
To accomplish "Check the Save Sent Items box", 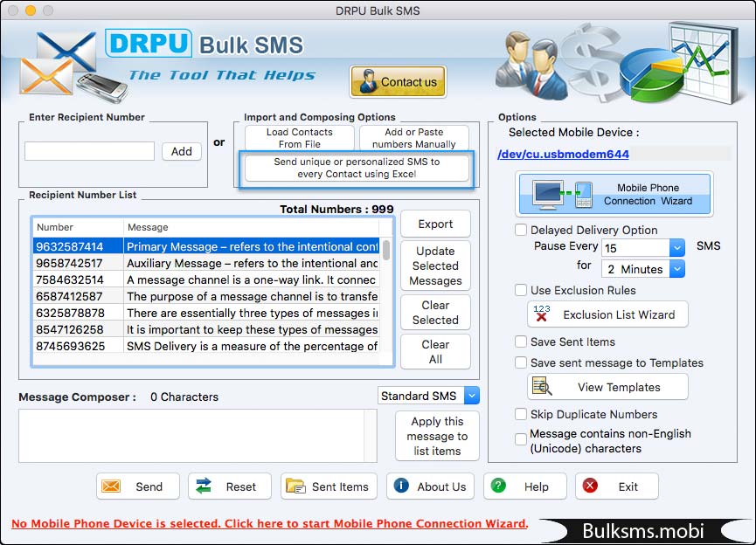I will pos(521,341).
